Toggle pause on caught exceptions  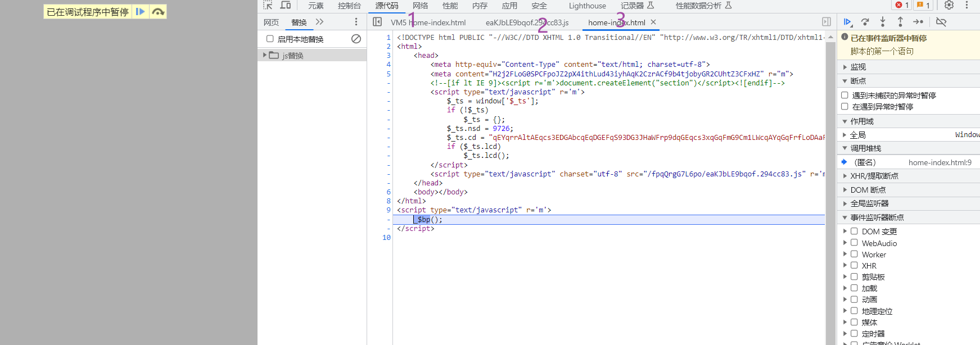844,106
